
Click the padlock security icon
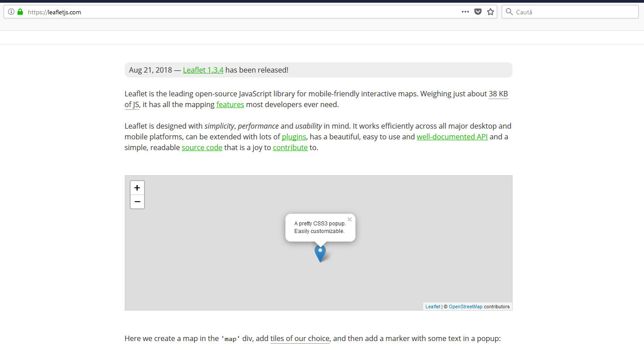20,12
